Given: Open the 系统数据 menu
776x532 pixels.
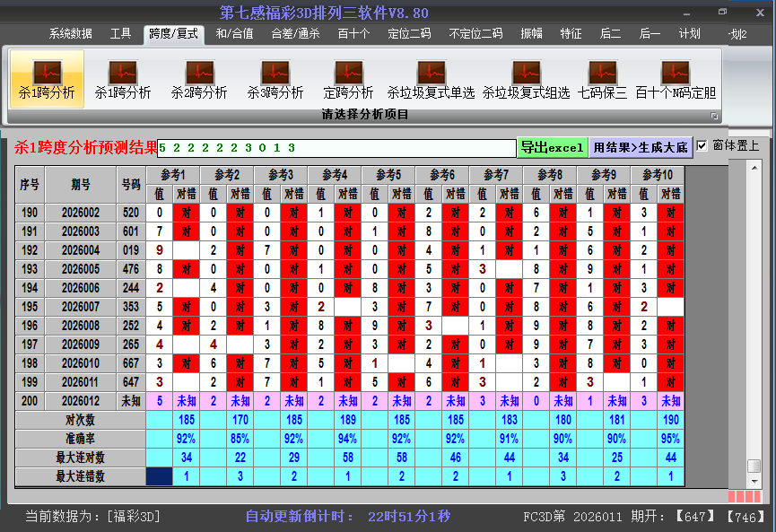Looking at the screenshot, I should (x=70, y=34).
